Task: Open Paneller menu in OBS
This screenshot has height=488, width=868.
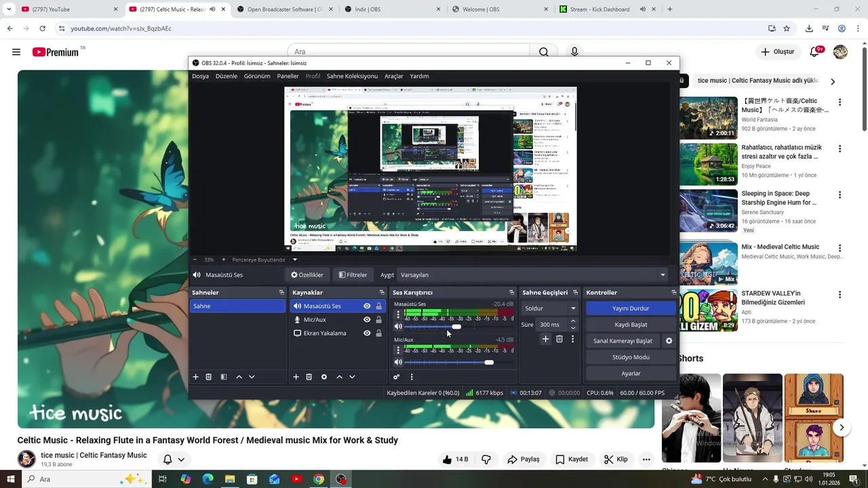Action: point(288,77)
